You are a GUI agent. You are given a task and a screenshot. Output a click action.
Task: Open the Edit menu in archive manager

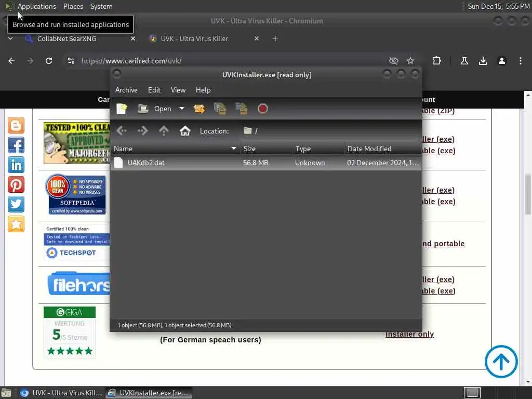click(x=154, y=90)
